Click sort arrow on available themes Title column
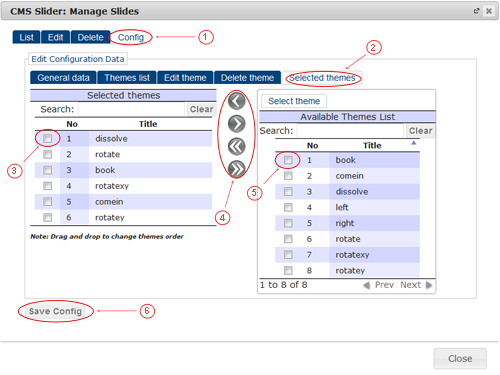Screen dimensions: 500x375 pyautogui.click(x=414, y=143)
